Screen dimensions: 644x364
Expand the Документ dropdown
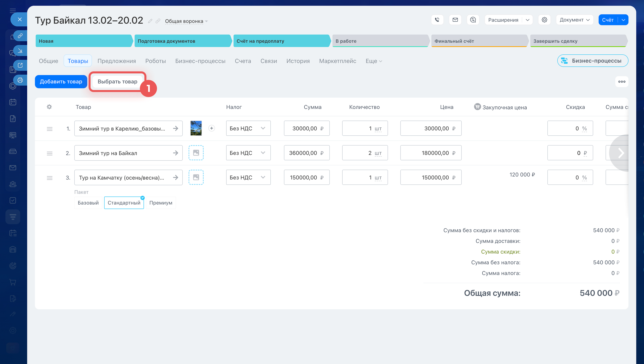[x=574, y=20]
